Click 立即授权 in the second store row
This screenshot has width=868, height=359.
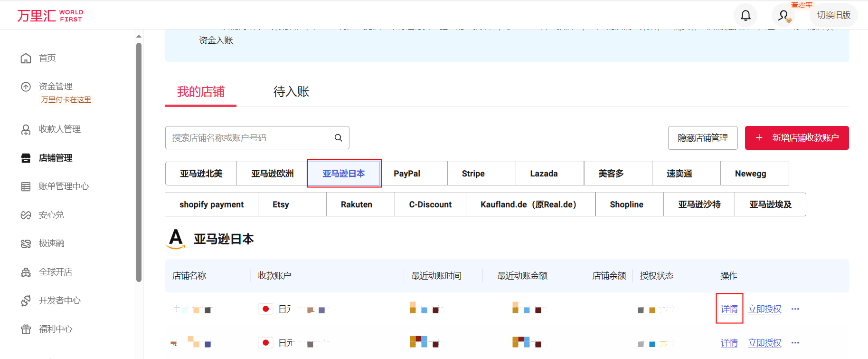pyautogui.click(x=765, y=342)
